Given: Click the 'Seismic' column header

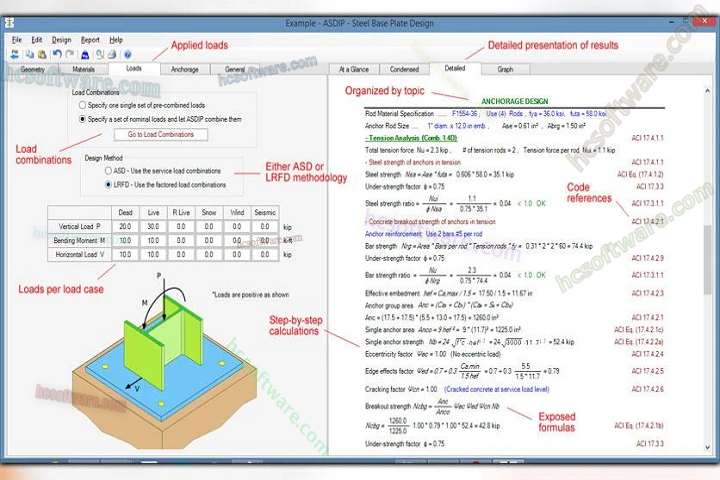Looking at the screenshot, I should 265,212.
